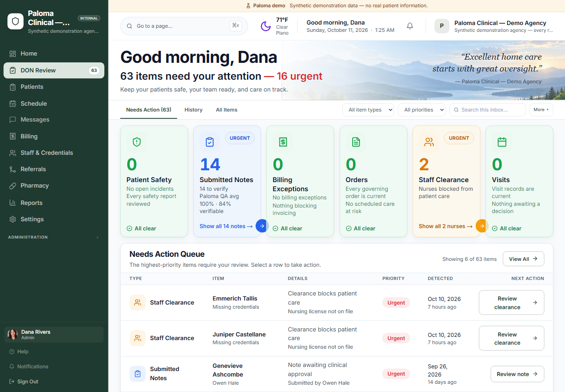Open DON Review in the sidebar
The width and height of the screenshot is (565, 392).
point(54,71)
